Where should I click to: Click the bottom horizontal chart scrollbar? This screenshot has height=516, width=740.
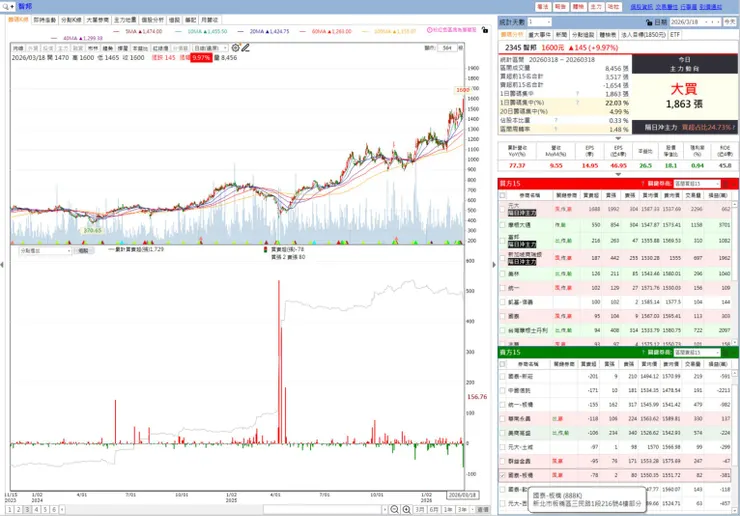322,509
